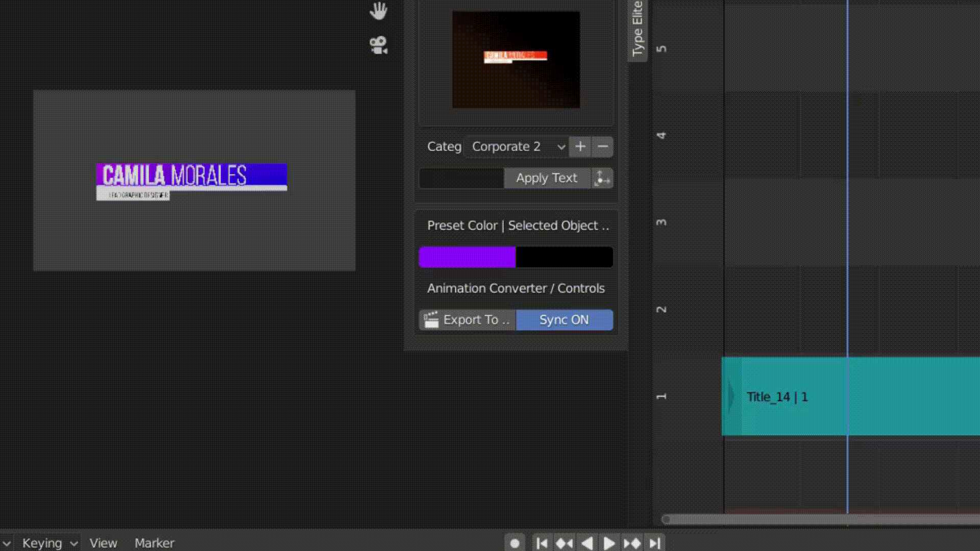Click the left handle of Title_14 strip
This screenshot has height=551, width=980.
(731, 396)
